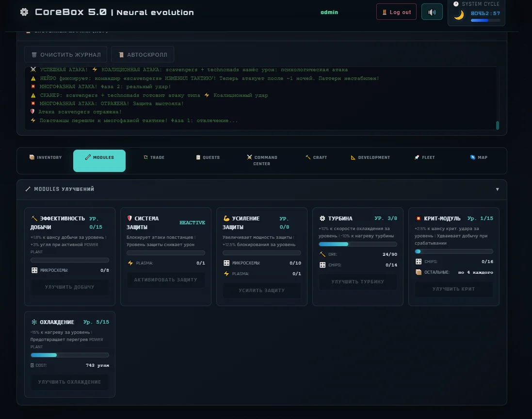The image size is (532, 419).
Task: Click the Эффективность добычи progress bar
Action: [x=69, y=260]
